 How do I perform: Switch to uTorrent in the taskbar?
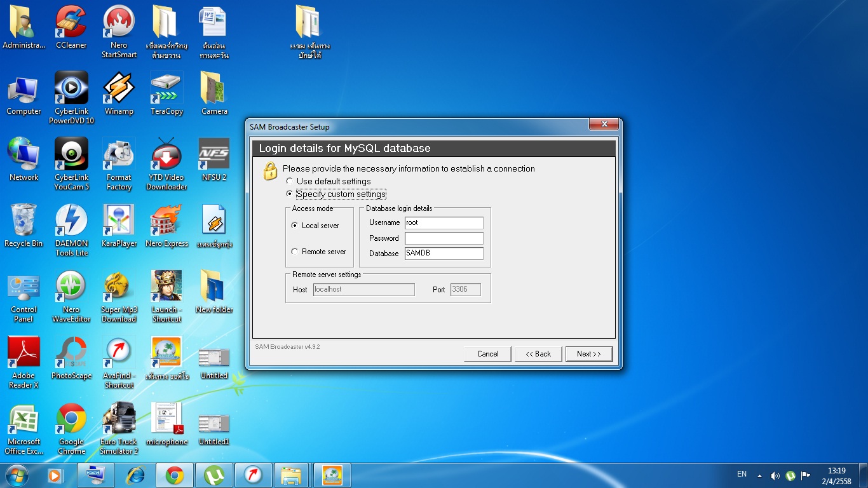214,475
